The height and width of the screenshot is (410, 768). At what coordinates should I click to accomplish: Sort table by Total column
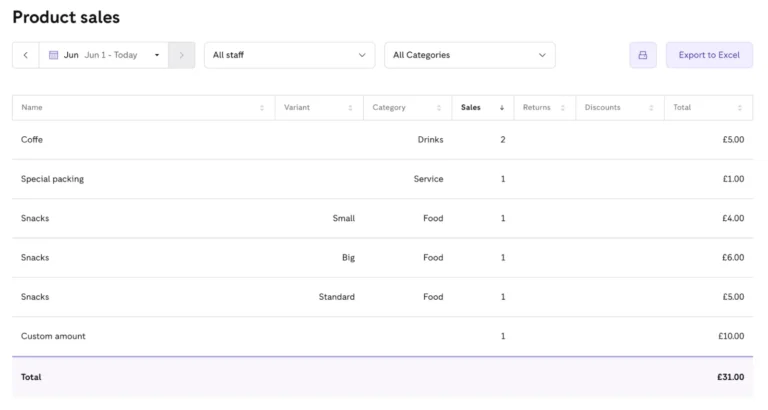[x=708, y=107]
